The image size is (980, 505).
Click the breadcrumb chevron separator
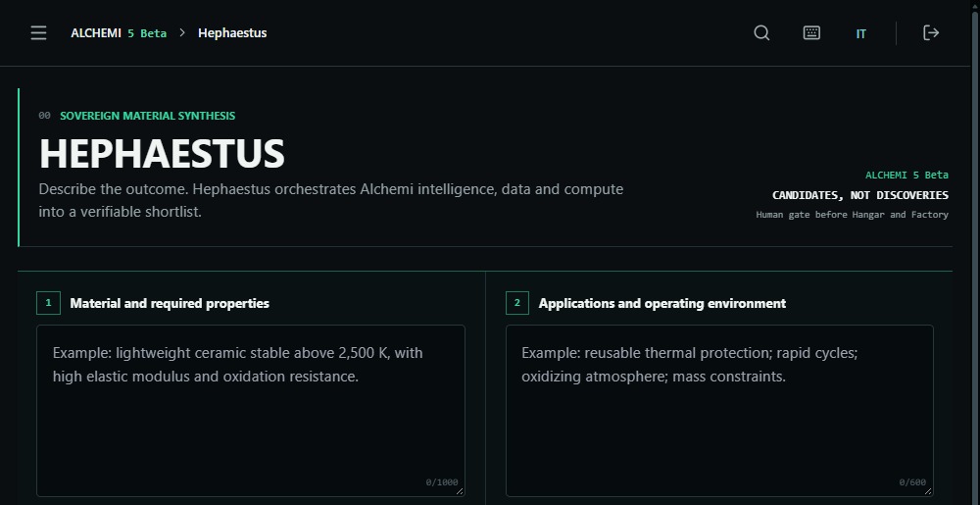[182, 33]
